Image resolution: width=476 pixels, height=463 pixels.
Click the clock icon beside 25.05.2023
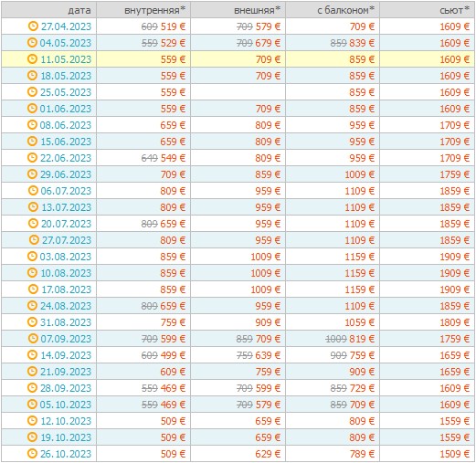32,91
